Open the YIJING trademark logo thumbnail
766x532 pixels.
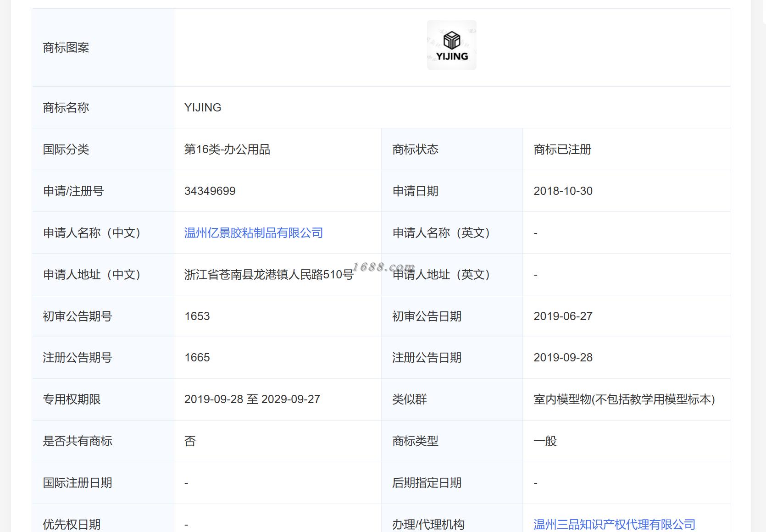(451, 45)
